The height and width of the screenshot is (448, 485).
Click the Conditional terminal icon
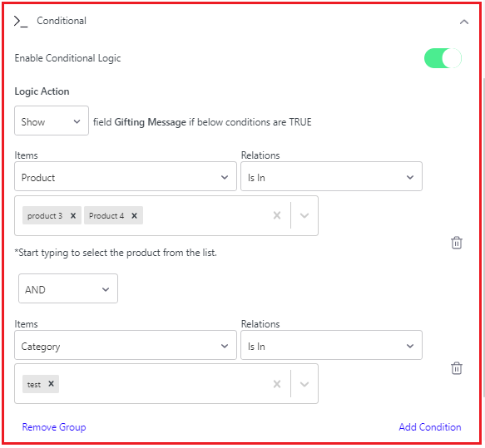(21, 22)
